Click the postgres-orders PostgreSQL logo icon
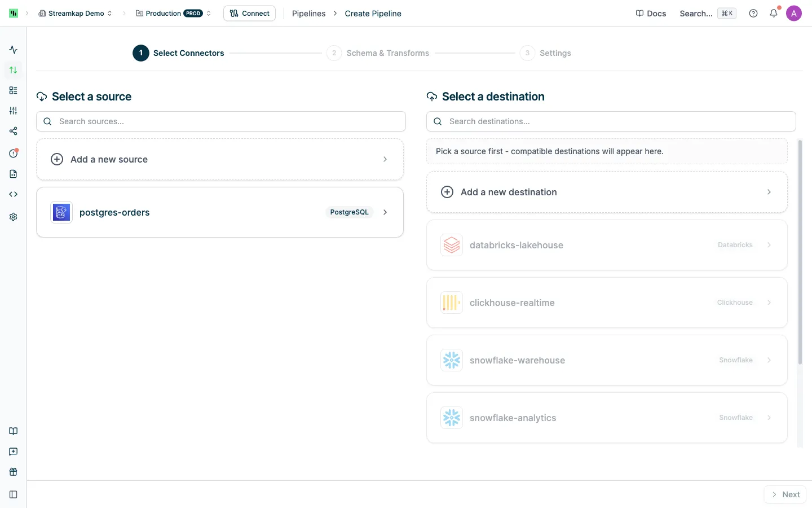This screenshot has height=508, width=812. 61,212
